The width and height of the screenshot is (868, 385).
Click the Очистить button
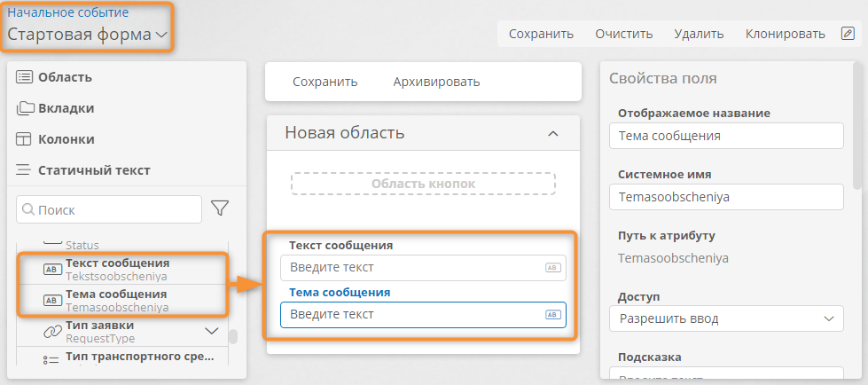(624, 34)
